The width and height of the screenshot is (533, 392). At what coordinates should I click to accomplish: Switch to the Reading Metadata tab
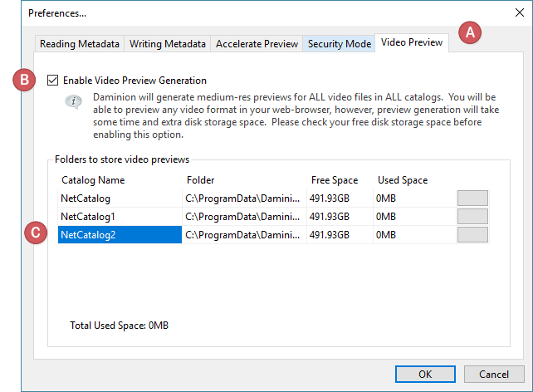(80, 44)
